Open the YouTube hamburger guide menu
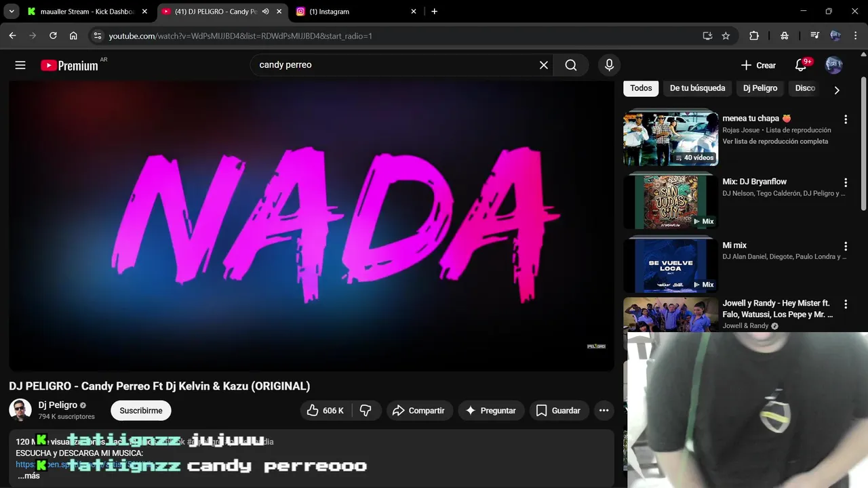Image resolution: width=868 pixels, height=488 pixels. (20, 65)
